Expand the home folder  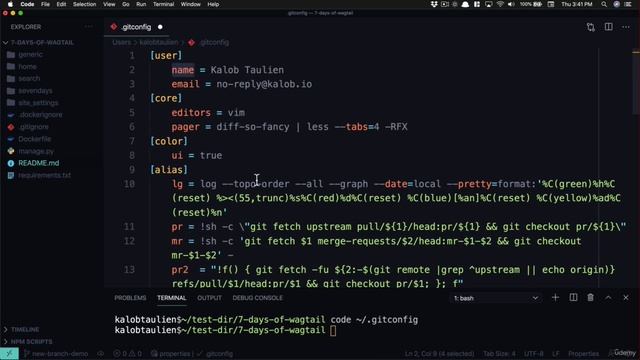pos(27,67)
